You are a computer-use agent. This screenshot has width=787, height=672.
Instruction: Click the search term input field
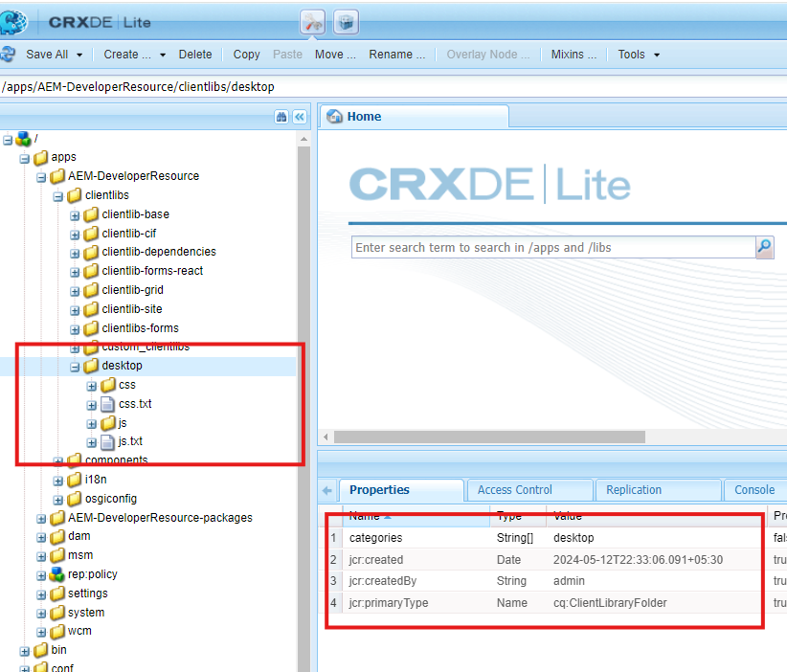click(552, 247)
